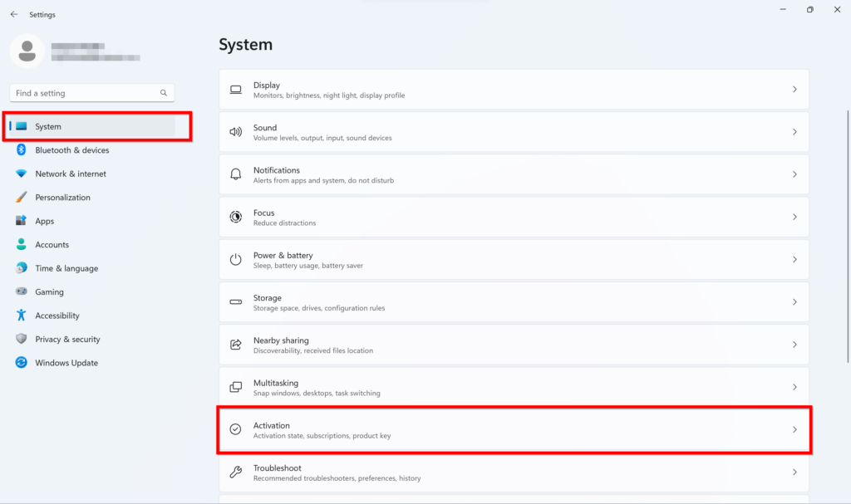The height and width of the screenshot is (504, 851).
Task: Click the user profile avatar
Action: coord(27,51)
